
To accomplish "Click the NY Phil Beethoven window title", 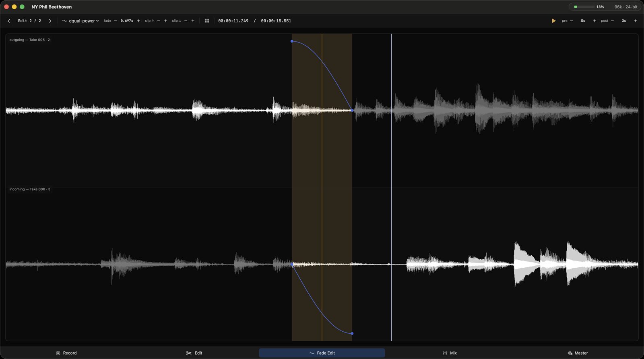I will (x=52, y=7).
